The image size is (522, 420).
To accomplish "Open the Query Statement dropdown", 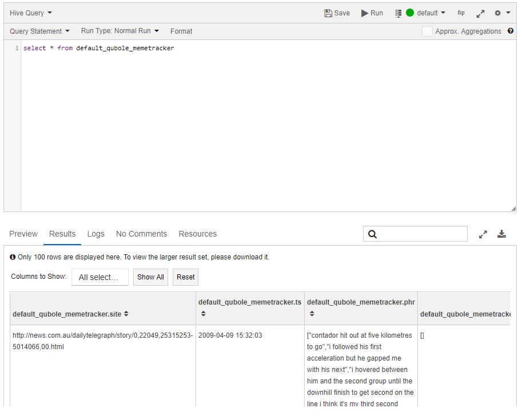I will 39,31.
